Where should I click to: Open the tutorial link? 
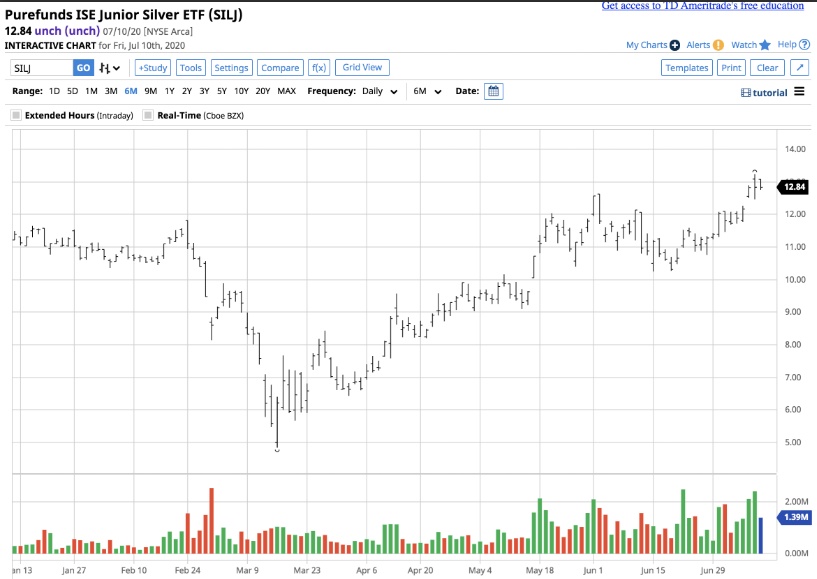770,93
